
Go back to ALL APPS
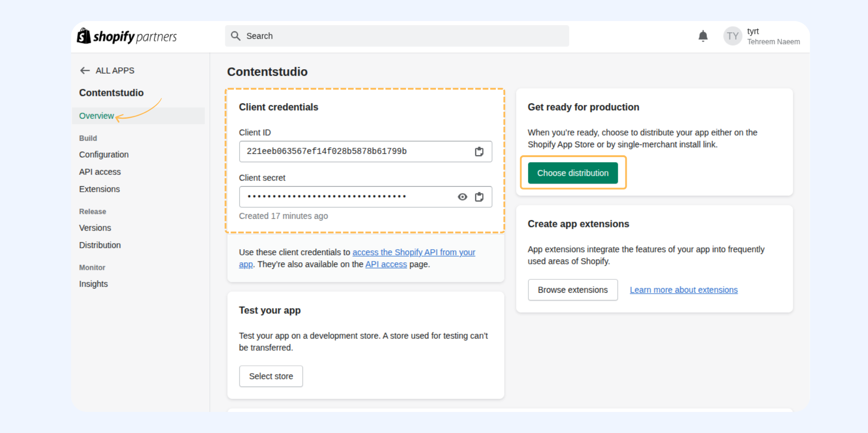tap(115, 71)
